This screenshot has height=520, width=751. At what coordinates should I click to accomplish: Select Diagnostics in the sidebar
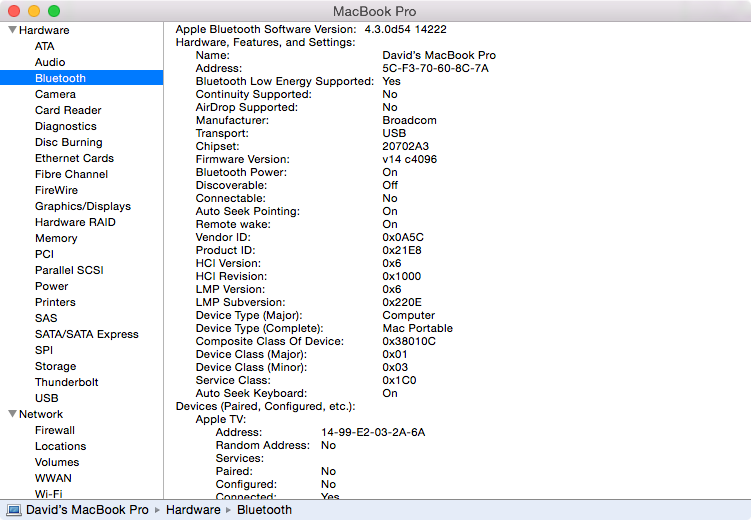pos(66,126)
